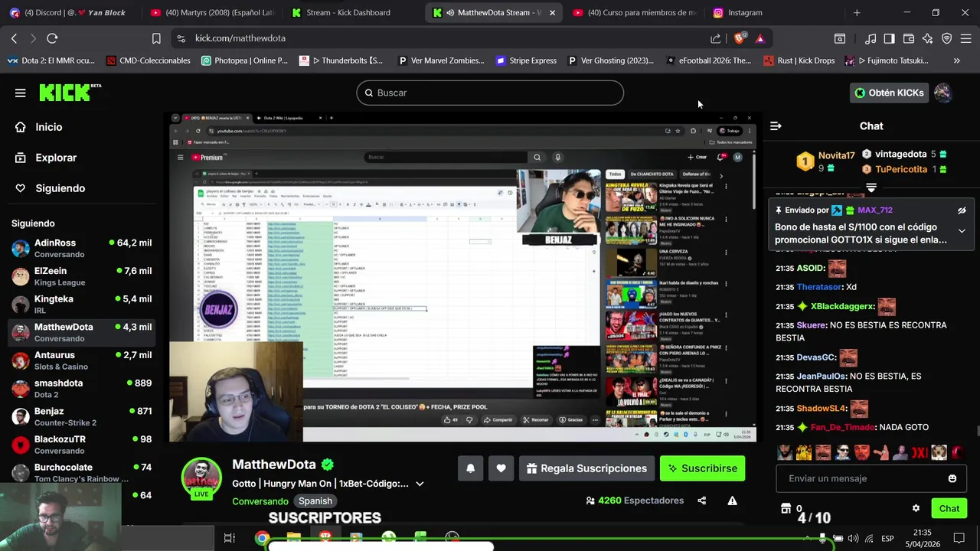
Task: Click TuPericotita in the gift leaderboard
Action: 900,169
